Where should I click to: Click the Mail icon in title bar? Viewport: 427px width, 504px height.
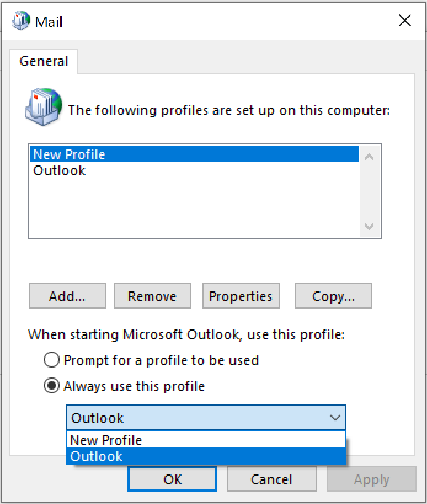point(20,20)
